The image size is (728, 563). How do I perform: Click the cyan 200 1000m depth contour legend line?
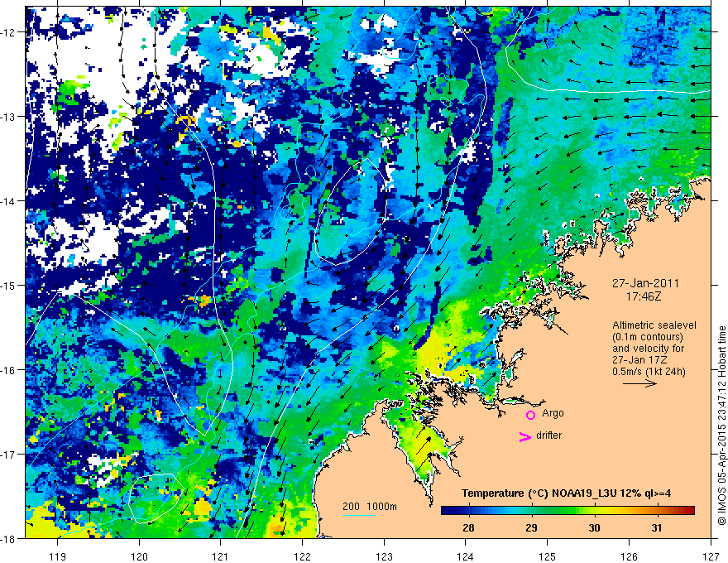pos(359,515)
